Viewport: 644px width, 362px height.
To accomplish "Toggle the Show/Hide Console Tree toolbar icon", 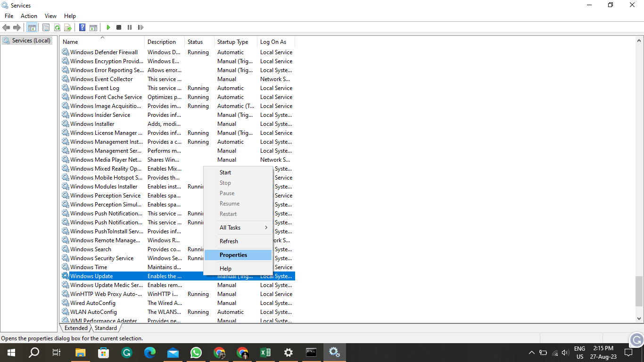I will pyautogui.click(x=32, y=27).
